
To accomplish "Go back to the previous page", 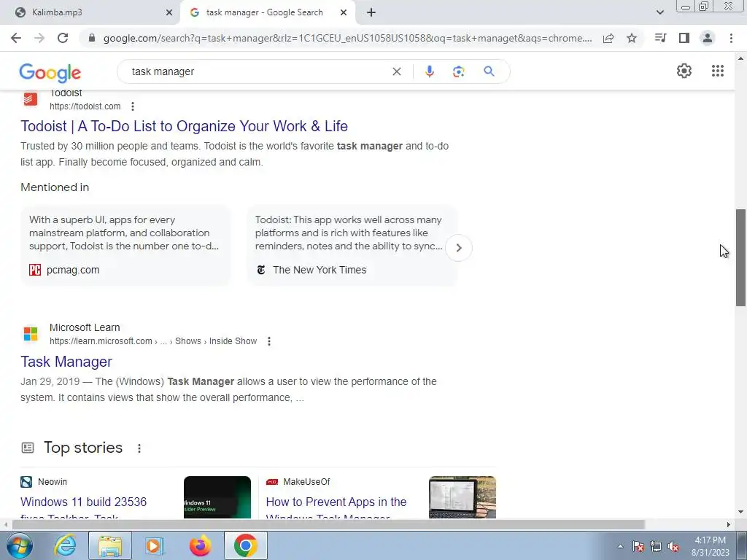I will (x=16, y=38).
